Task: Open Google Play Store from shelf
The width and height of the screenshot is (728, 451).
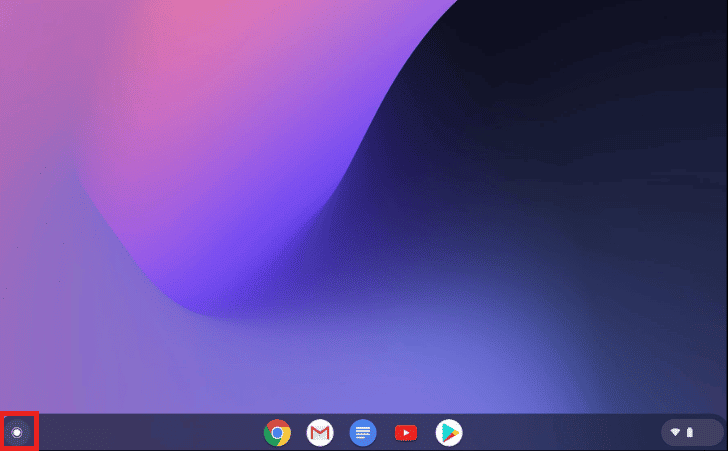Action: [x=449, y=432]
